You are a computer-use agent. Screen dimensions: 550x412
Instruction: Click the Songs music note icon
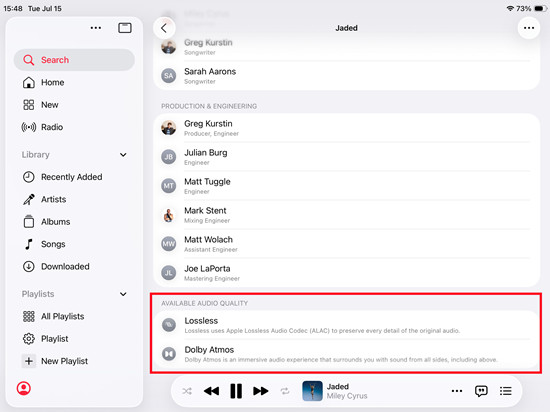coord(29,244)
